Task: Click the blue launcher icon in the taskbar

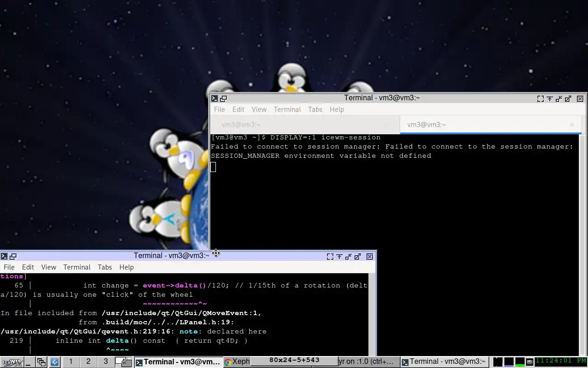Action: (54, 362)
